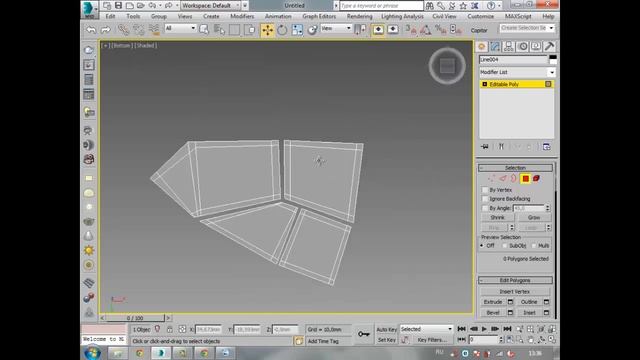This screenshot has height=360, width=640.
Task: Open the key mode Selected dropdown
Action: 426,329
